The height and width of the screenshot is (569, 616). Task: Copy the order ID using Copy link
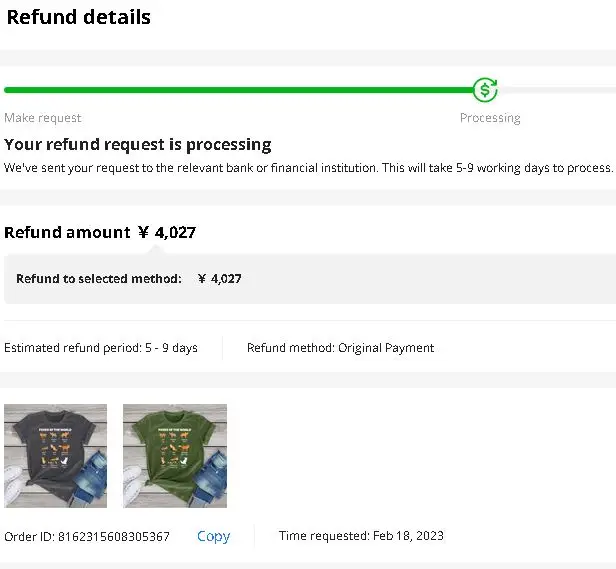(213, 537)
